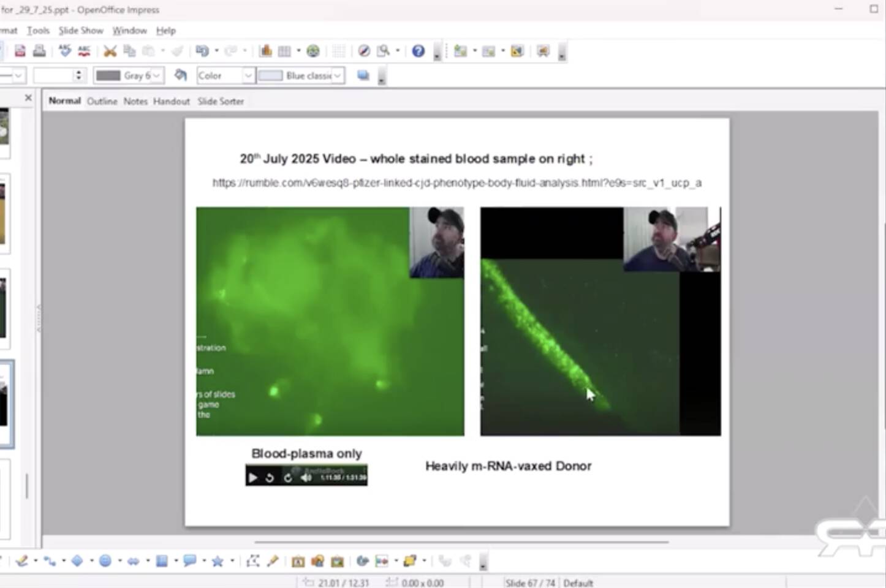Click the mute speaker icon on player
The image size is (886, 588).
coord(306,477)
